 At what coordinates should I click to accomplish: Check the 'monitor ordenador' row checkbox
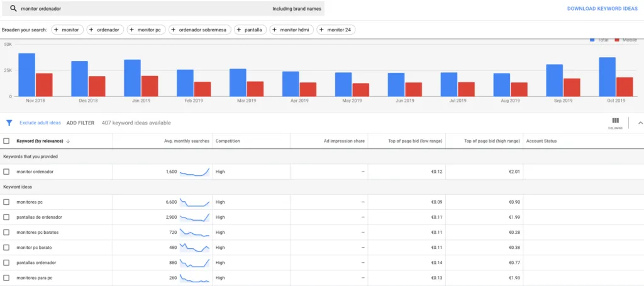6,172
